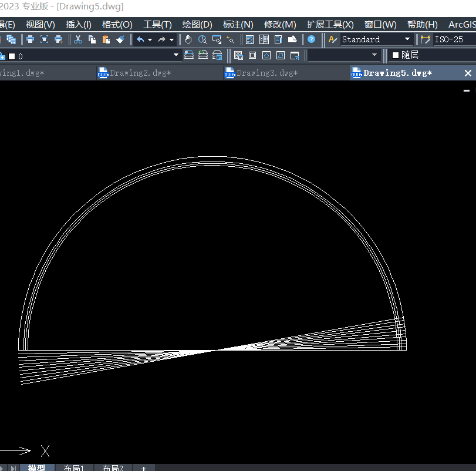Click the Print icon
Viewport: 476px width, 471px height.
[30, 39]
